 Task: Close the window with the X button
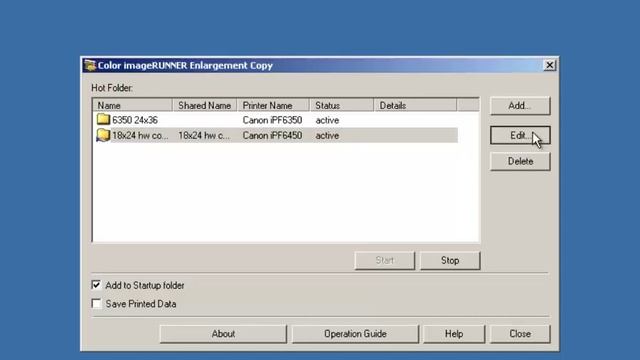click(550, 65)
